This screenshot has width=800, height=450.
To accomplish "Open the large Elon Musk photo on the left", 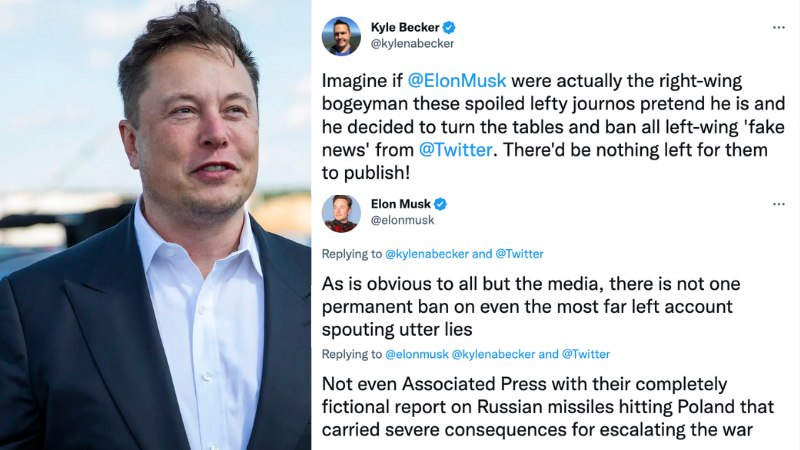I will 155,225.
